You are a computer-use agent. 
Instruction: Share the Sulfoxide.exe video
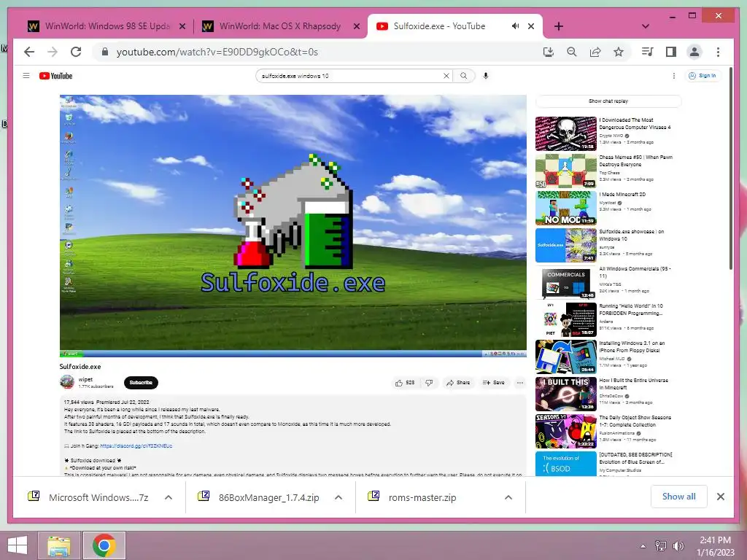tap(458, 382)
